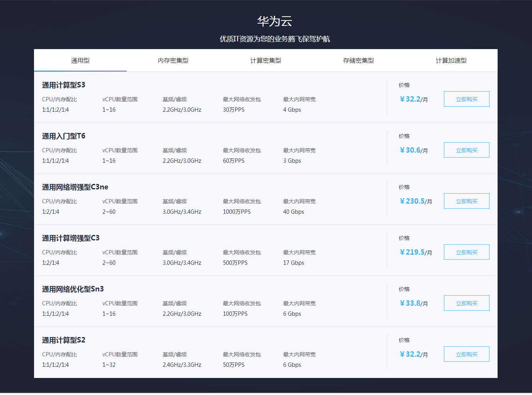
Task: Click the 4 Gbps bandwidth value
Action: coord(292,110)
